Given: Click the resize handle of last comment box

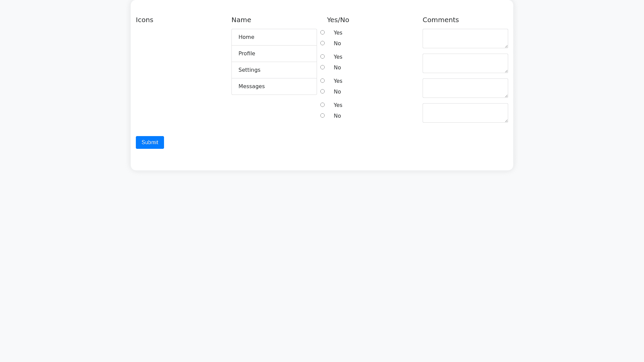Looking at the screenshot, I should tap(506, 121).
